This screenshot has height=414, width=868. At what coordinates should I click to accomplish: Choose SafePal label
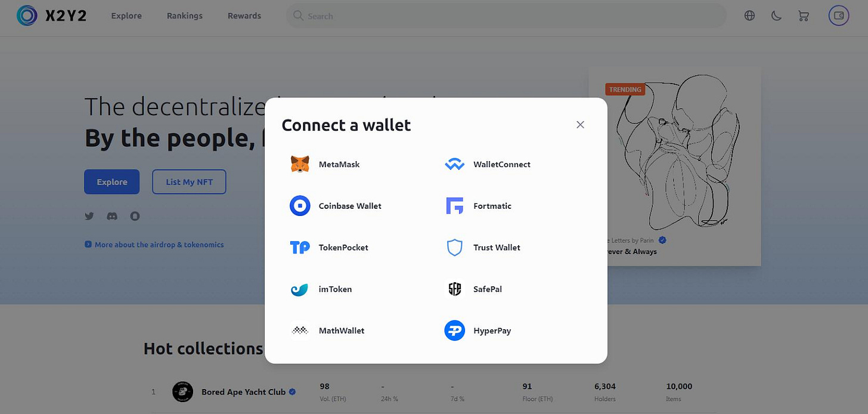click(x=488, y=289)
